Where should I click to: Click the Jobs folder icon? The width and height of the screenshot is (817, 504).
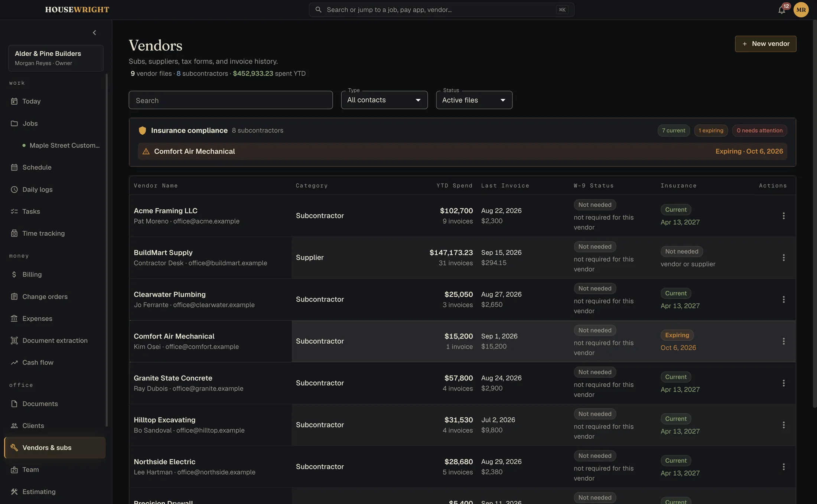14,123
